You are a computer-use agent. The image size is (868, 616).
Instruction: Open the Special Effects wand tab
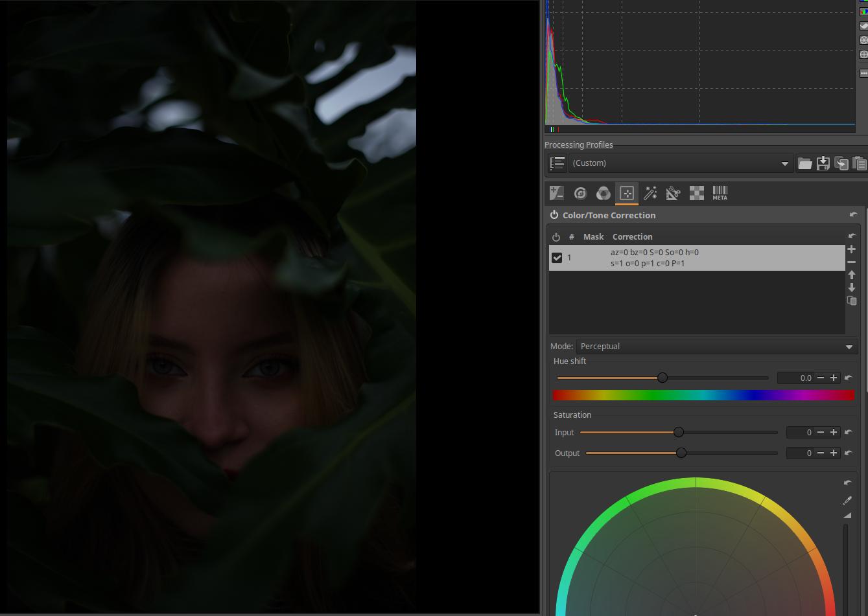650,193
